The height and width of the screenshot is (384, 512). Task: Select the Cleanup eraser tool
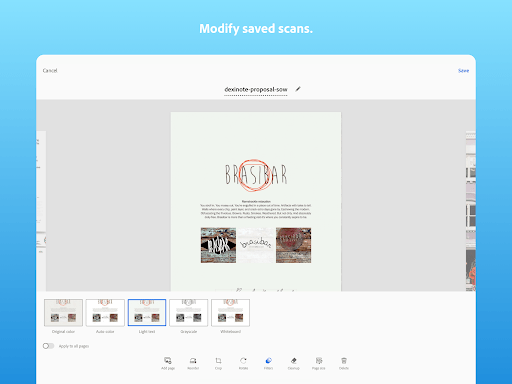point(294,363)
